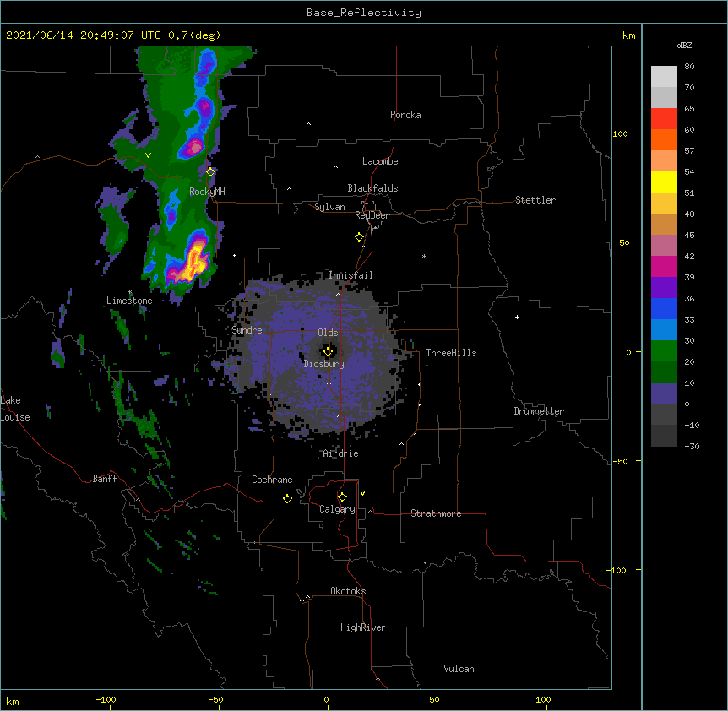The image size is (728, 711).
Task: Click the yellow V marker east of Calgary
Action: point(362,493)
